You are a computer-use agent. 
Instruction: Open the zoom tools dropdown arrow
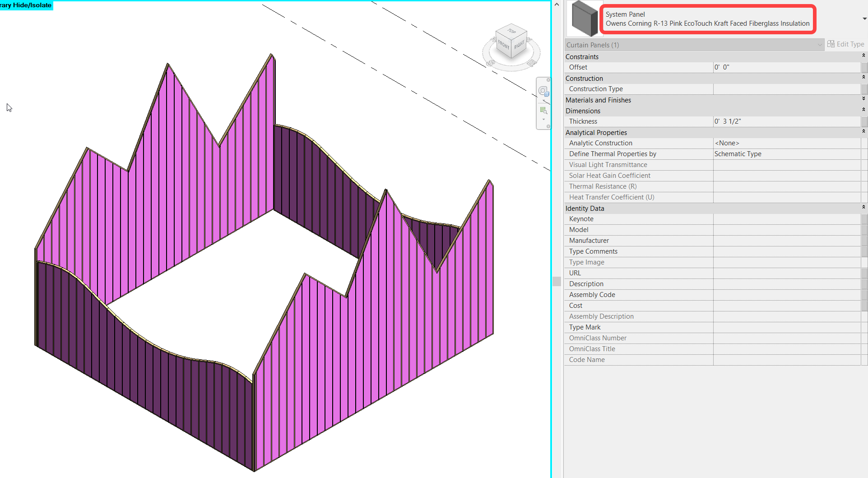pos(543,119)
